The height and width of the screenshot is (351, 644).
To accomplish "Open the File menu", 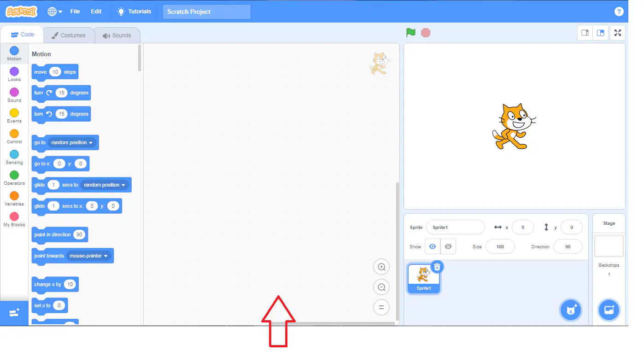I will (x=75, y=12).
